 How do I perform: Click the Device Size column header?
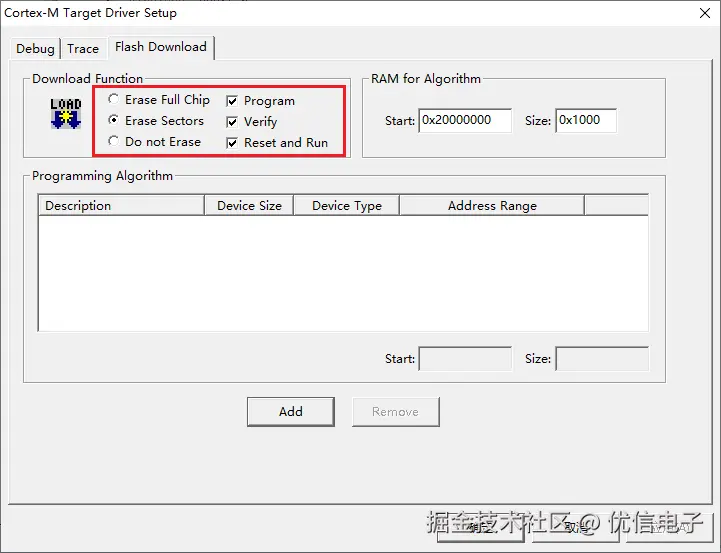(249, 205)
